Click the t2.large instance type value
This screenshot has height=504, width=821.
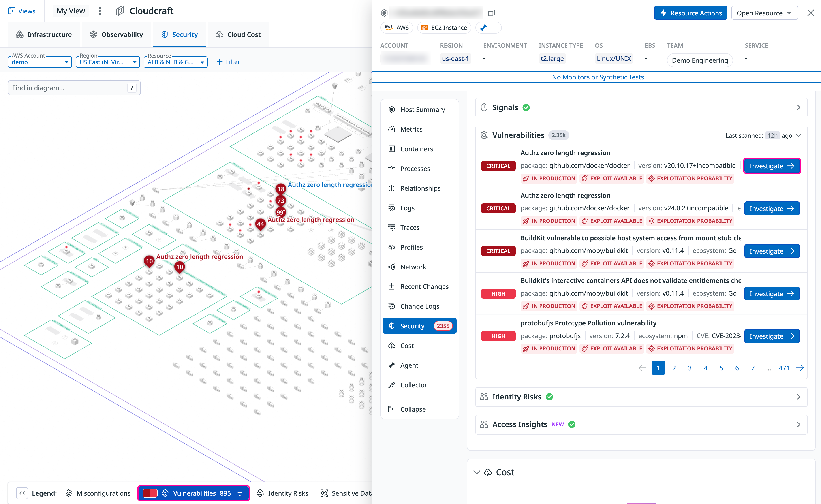(552, 59)
